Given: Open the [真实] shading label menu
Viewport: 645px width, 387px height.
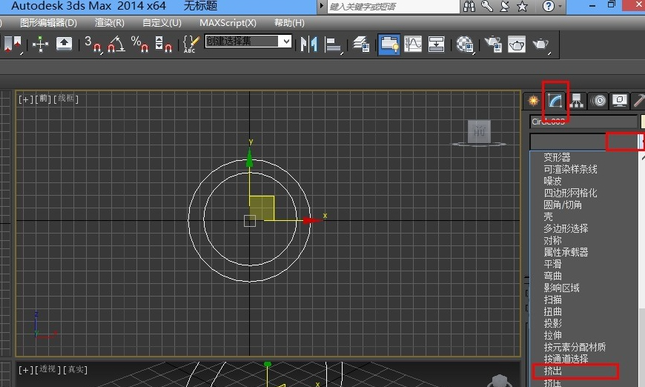Looking at the screenshot, I should (x=75, y=369).
